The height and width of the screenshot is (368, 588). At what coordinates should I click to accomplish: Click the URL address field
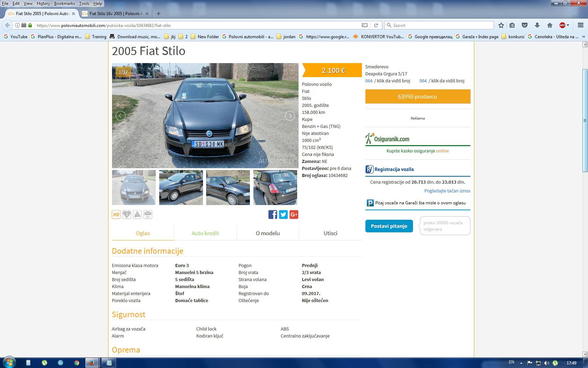tap(198, 25)
